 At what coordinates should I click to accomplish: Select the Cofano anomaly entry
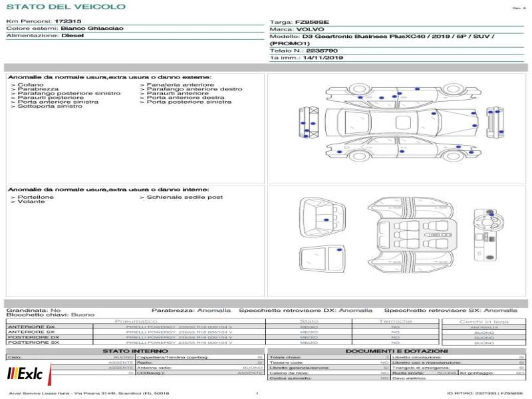30,85
